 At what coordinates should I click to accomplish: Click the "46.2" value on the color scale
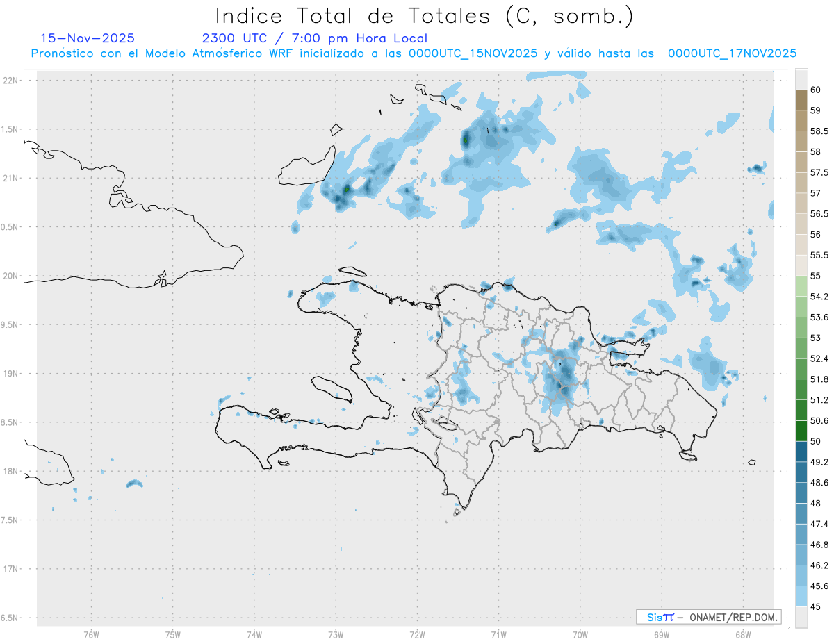819,565
